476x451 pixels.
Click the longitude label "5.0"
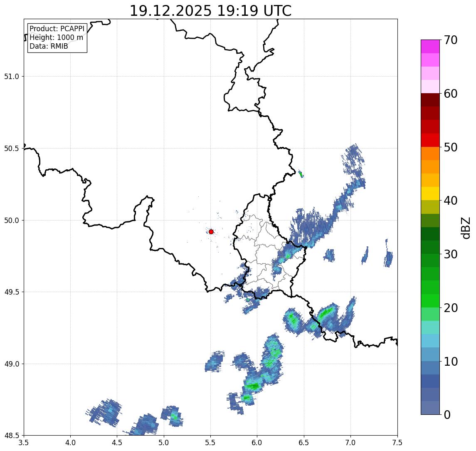pyautogui.click(x=164, y=442)
